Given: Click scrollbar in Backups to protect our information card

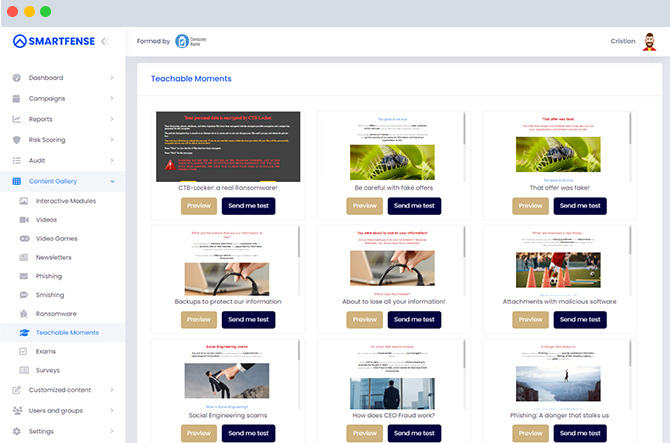Looking at the screenshot, I should point(299,242).
